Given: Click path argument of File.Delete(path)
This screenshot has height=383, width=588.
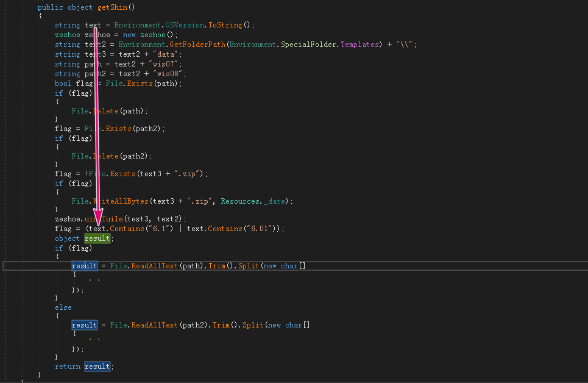Looking at the screenshot, I should [132, 111].
